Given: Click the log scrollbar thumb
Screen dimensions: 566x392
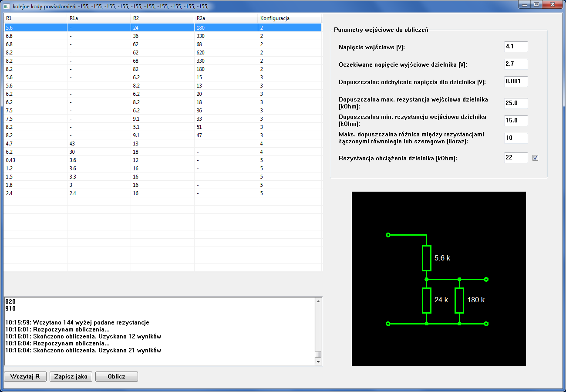Looking at the screenshot, I should point(318,354).
